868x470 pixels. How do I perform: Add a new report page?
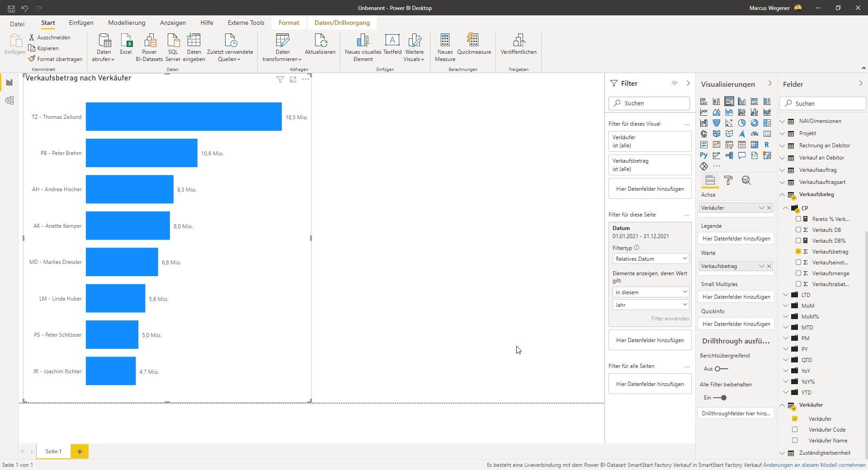point(80,451)
